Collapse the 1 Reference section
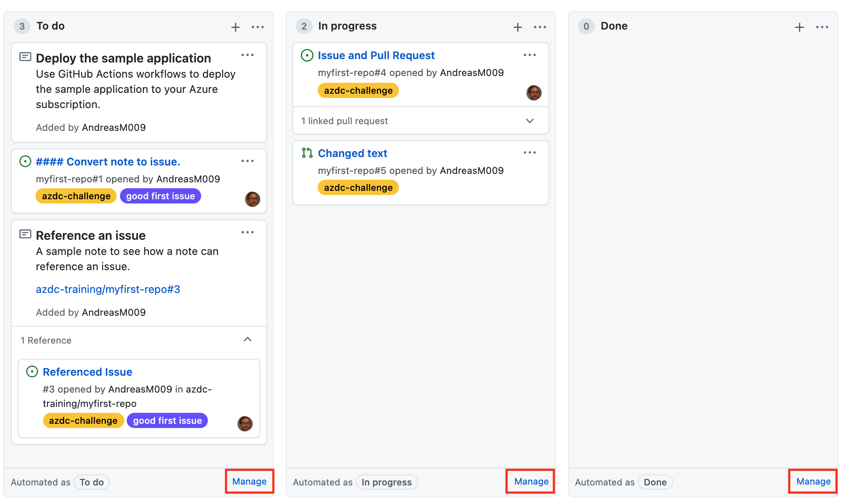The height and width of the screenshot is (504, 845). (x=248, y=340)
